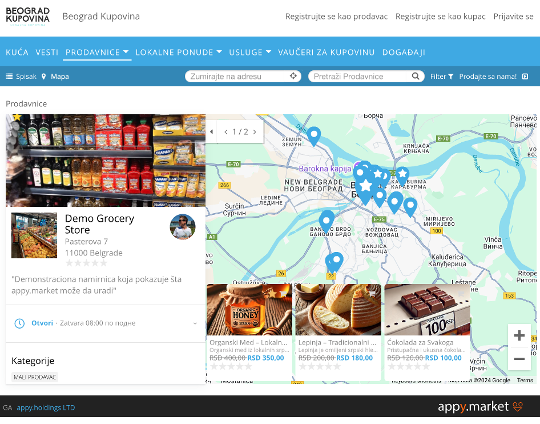Open the Vesti menu item
Screen dimensions: 540x424
tap(47, 52)
